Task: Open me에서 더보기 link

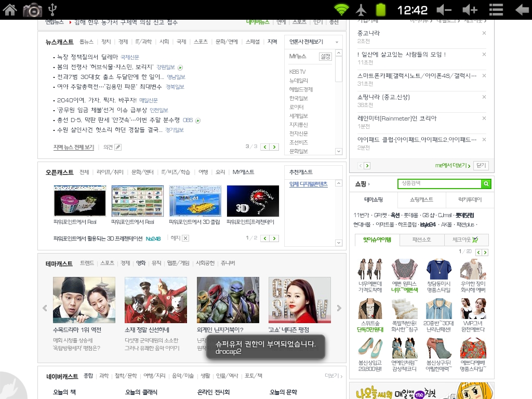Action: pos(453,165)
